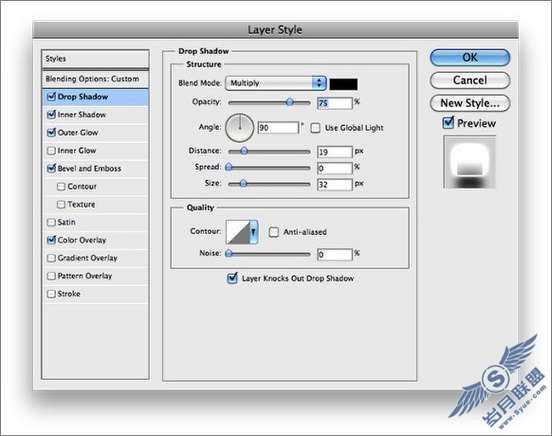Open the Pattern Overlay settings row
Viewport: 552px width, 436px height.
(95, 276)
